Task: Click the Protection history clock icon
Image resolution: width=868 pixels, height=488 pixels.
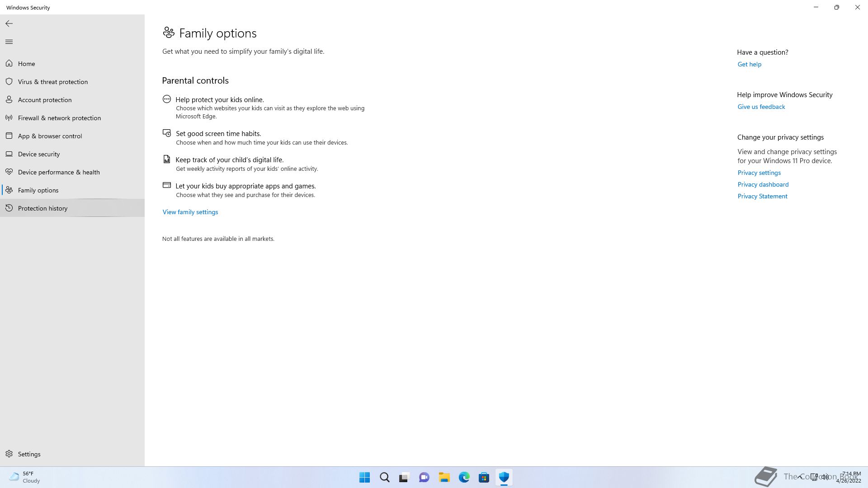Action: [9, 208]
